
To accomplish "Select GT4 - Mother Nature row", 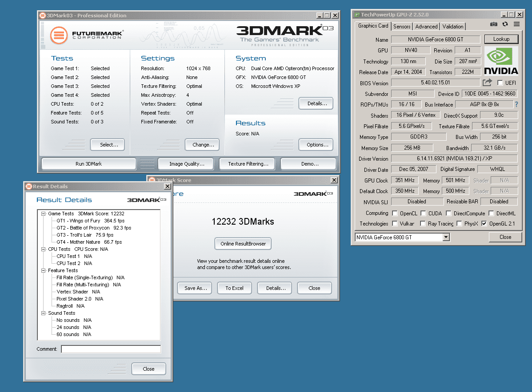I will 89,242.
